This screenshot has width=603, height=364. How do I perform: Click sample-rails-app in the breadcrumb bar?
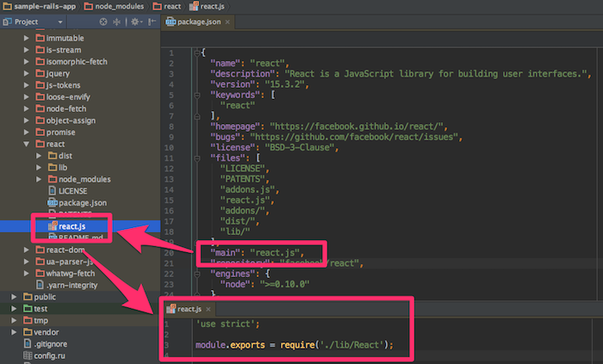point(40,6)
